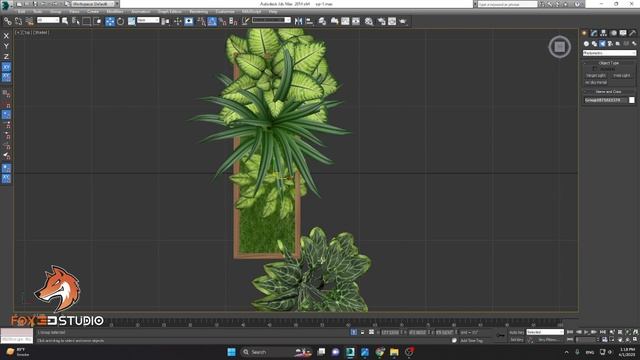640x360 pixels.
Task: Open the Customize menu
Action: pos(225,11)
